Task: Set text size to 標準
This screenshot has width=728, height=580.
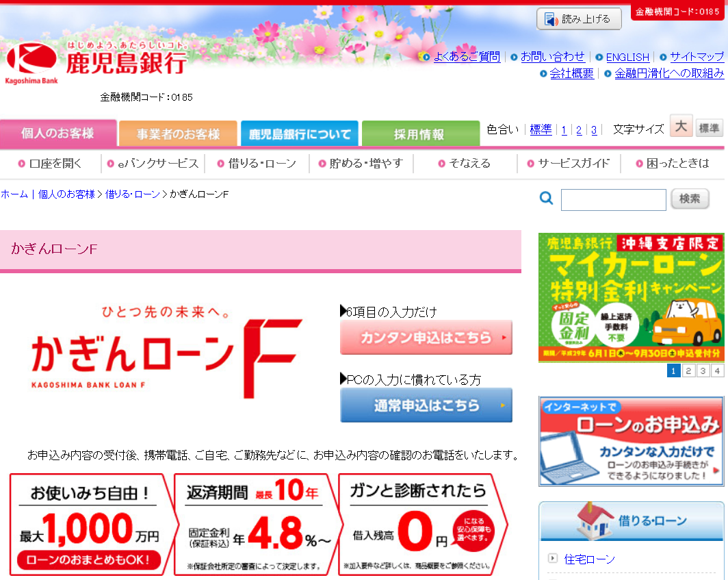Action: (709, 128)
